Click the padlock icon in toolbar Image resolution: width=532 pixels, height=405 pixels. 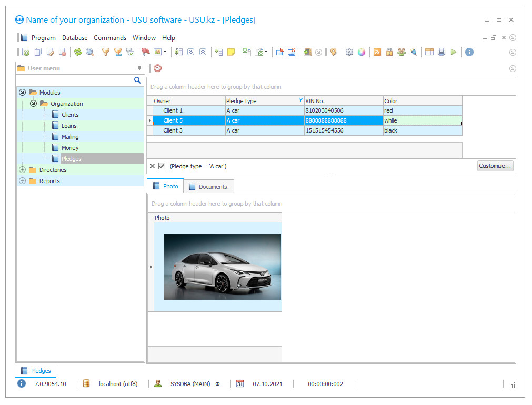coord(389,52)
